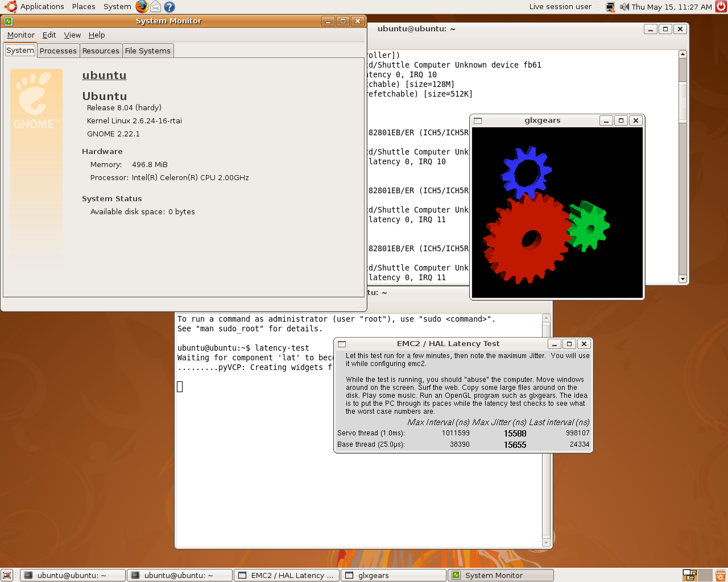Click the Intel Celeron CPU 2.00GHz text

[190, 177]
